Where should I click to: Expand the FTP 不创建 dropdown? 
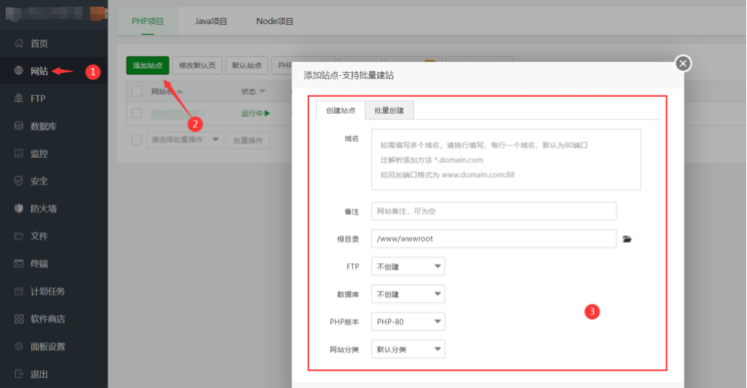coord(408,266)
